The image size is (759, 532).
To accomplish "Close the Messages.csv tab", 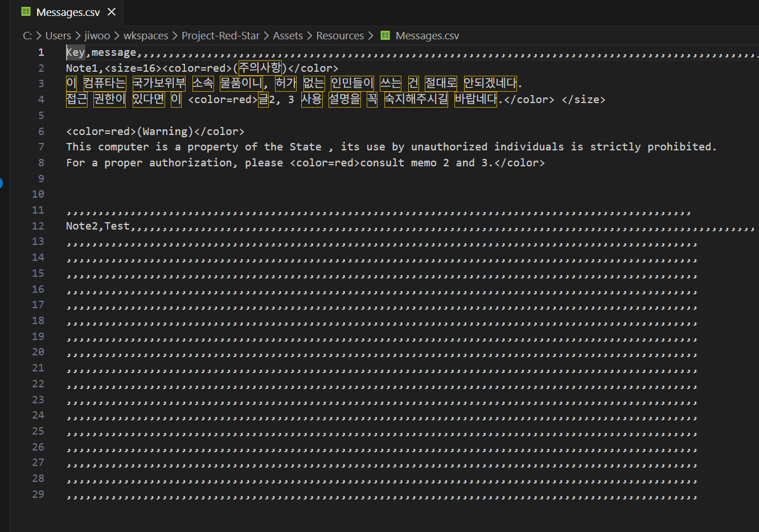I will (x=112, y=12).
